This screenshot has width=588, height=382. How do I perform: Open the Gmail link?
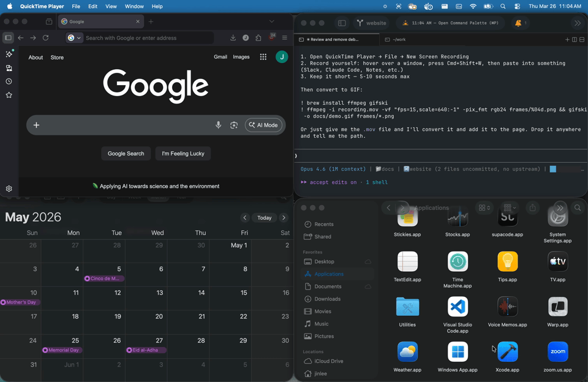[x=221, y=57]
